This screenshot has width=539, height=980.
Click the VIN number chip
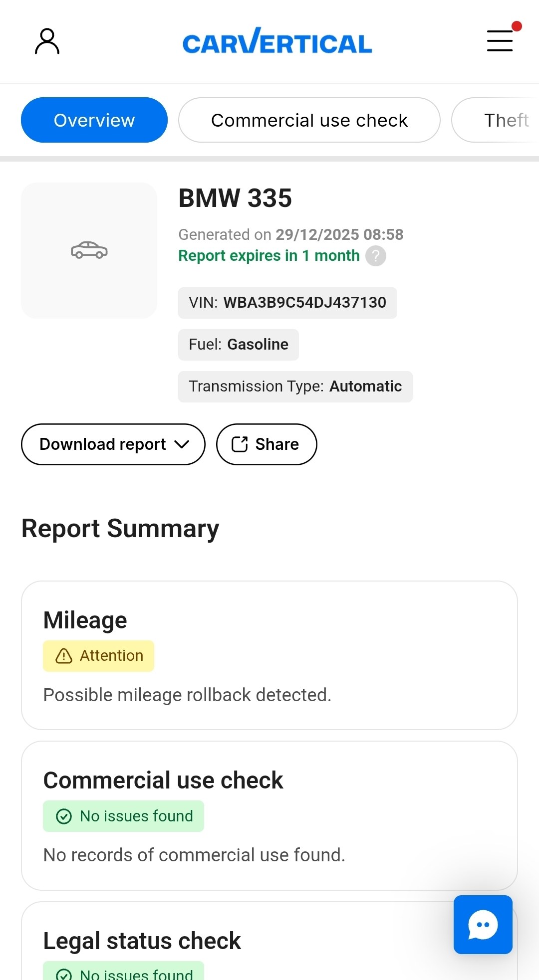point(287,303)
